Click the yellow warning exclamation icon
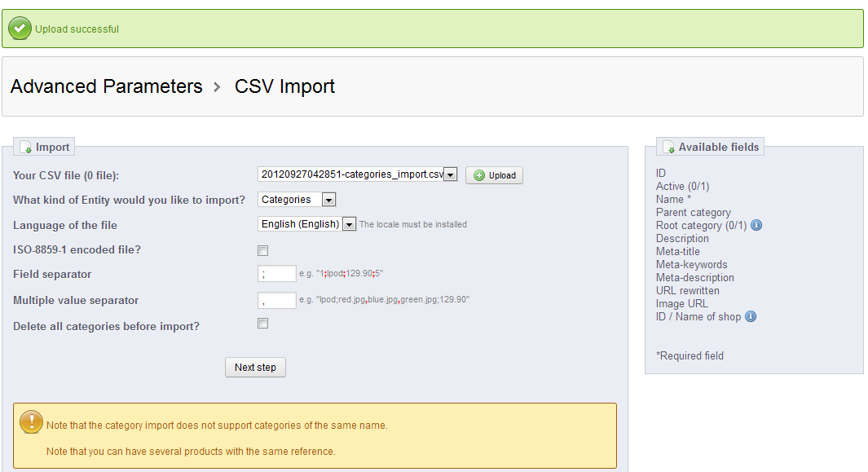This screenshot has width=868, height=472. [31, 421]
